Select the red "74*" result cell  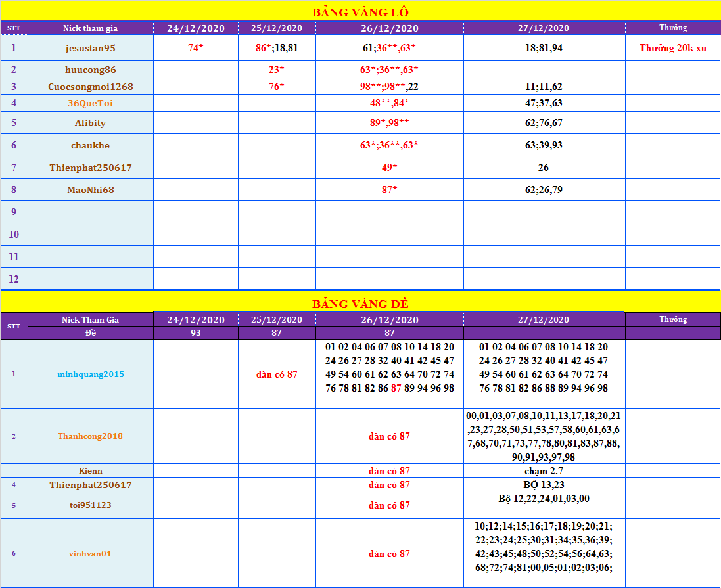[x=196, y=48]
